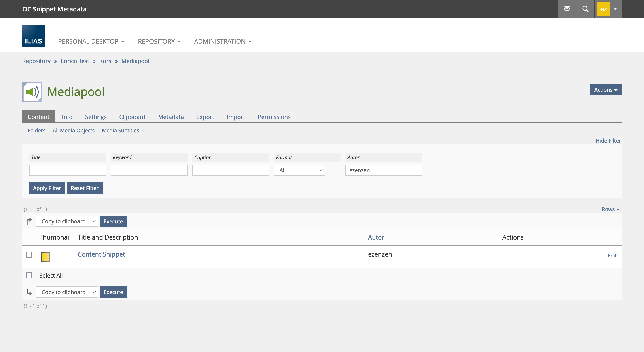Image resolution: width=644 pixels, height=352 pixels.
Task: Click the Content Snippet thumbnail
Action: coord(45,257)
